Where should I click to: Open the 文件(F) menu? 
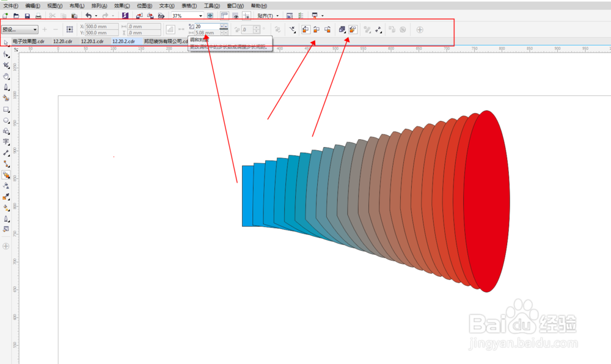pos(10,6)
